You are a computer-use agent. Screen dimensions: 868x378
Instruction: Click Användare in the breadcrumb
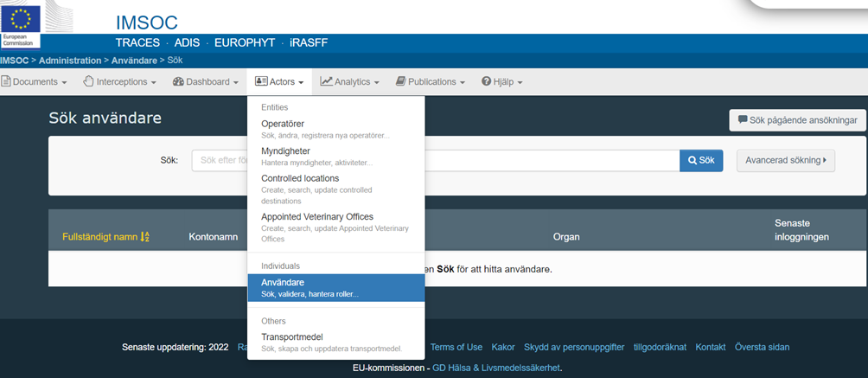click(x=134, y=61)
